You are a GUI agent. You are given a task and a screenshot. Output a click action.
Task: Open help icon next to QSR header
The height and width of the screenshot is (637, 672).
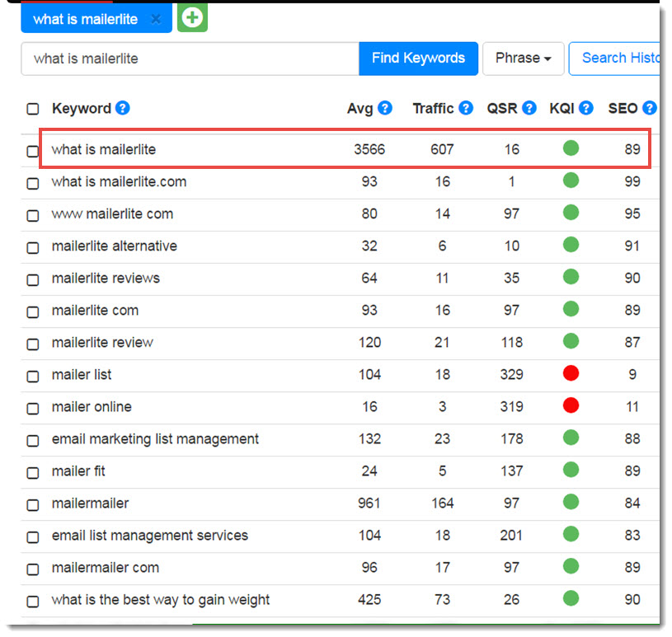click(x=529, y=108)
